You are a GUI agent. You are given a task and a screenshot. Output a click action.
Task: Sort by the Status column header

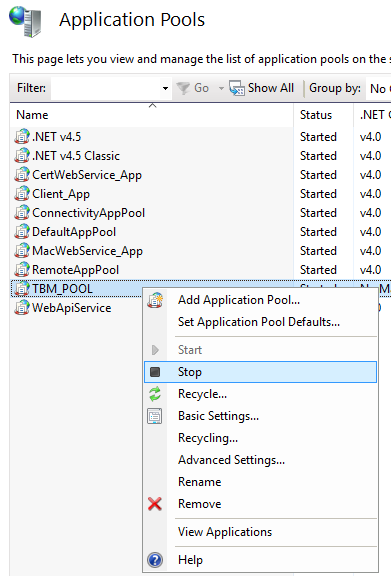323,115
